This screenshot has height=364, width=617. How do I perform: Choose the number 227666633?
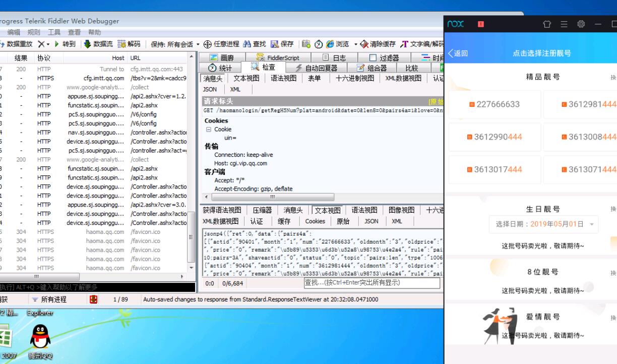(494, 104)
